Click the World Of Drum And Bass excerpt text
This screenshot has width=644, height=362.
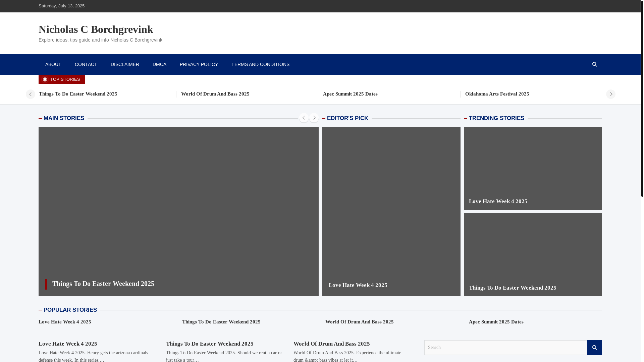(347, 356)
